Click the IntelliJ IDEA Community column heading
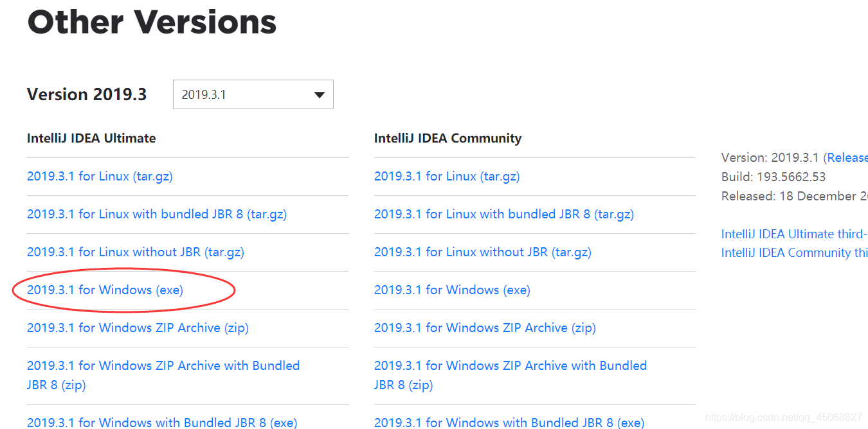 pyautogui.click(x=448, y=138)
